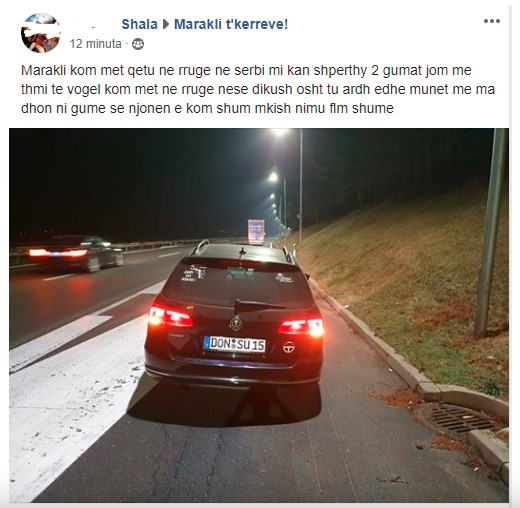
Task: Click the nearest bright street lamp in photo
Action: pyautogui.click(x=280, y=132)
